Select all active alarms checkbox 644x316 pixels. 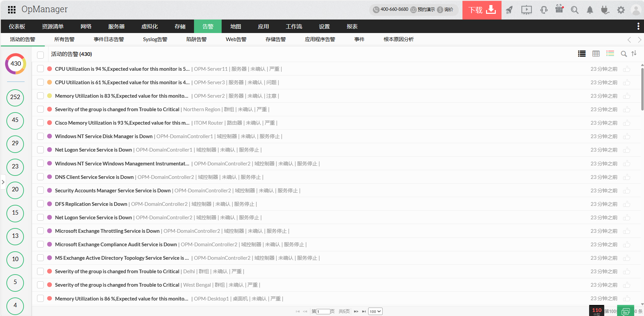40,55
